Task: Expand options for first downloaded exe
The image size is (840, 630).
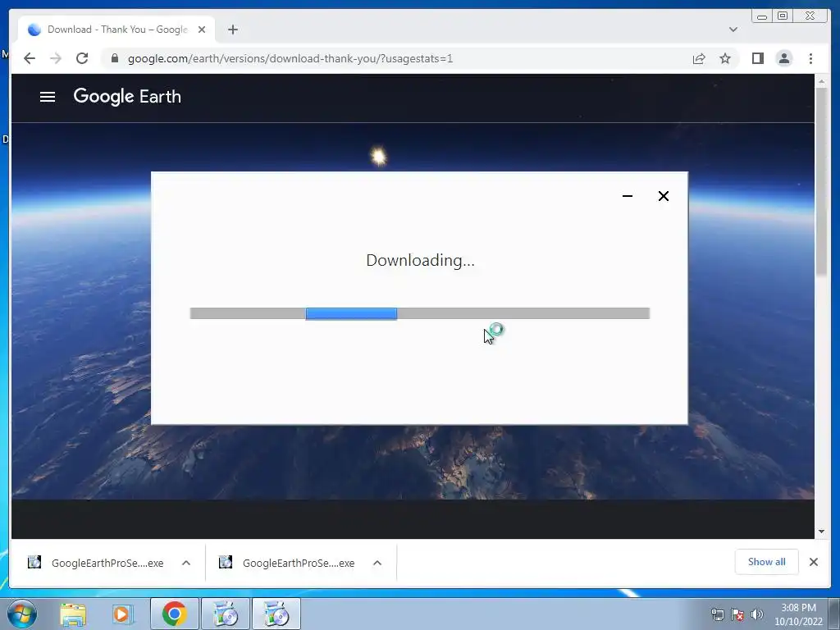Action: 186,563
